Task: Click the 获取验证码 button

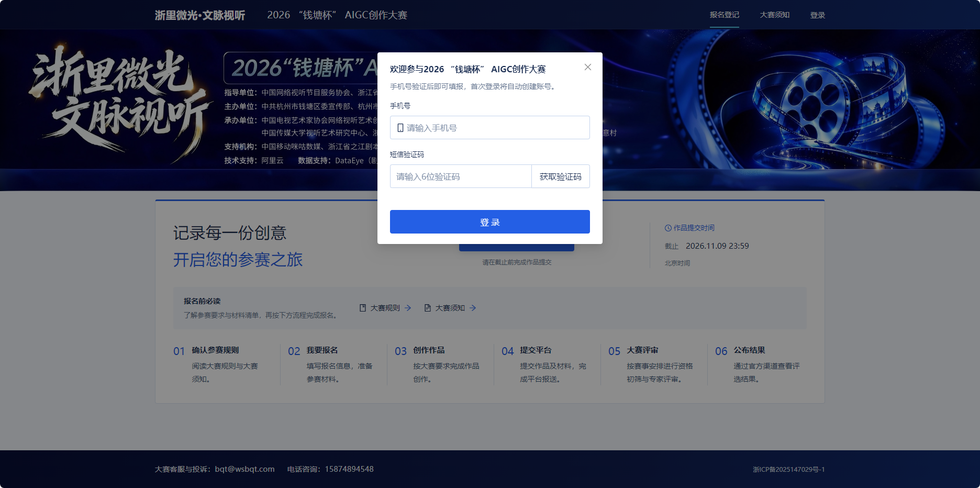Action: (561, 176)
